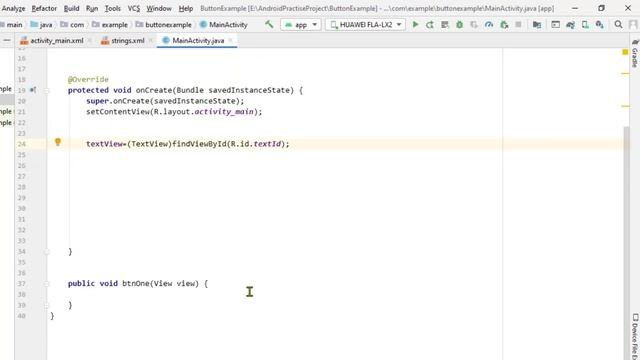Open the Window menu
The image size is (640, 360).
[159, 8]
